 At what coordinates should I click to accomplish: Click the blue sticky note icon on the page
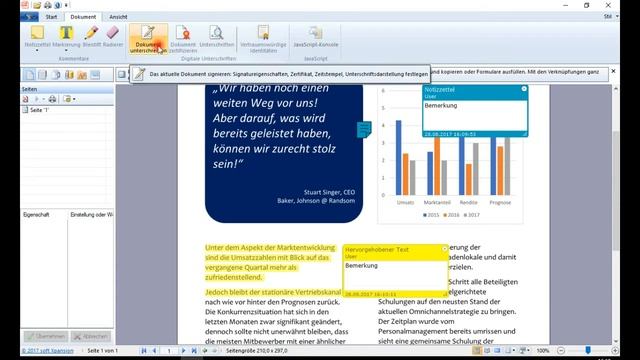364,129
